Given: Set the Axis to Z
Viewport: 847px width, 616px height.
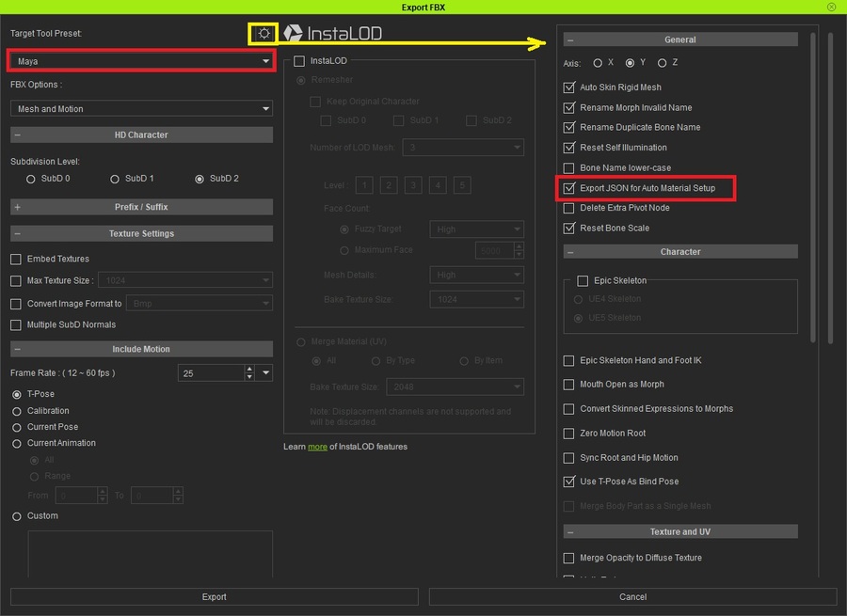Looking at the screenshot, I should (663, 63).
